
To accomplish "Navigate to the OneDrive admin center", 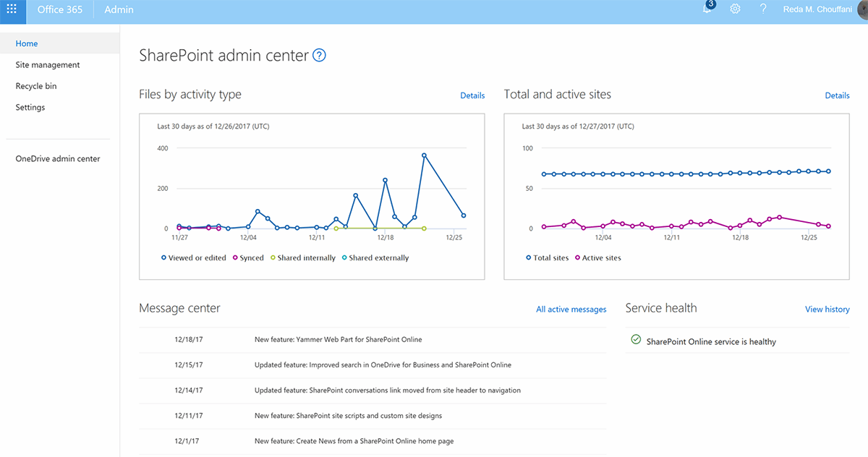I will click(57, 158).
